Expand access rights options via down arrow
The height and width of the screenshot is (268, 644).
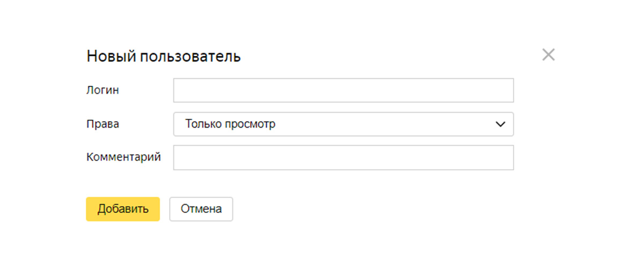500,124
